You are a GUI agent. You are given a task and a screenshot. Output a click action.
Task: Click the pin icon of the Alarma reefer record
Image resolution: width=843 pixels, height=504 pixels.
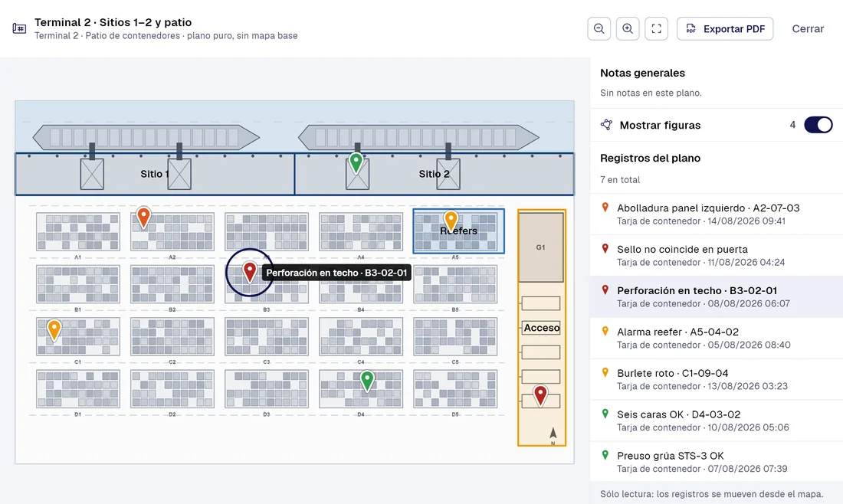coord(605,332)
